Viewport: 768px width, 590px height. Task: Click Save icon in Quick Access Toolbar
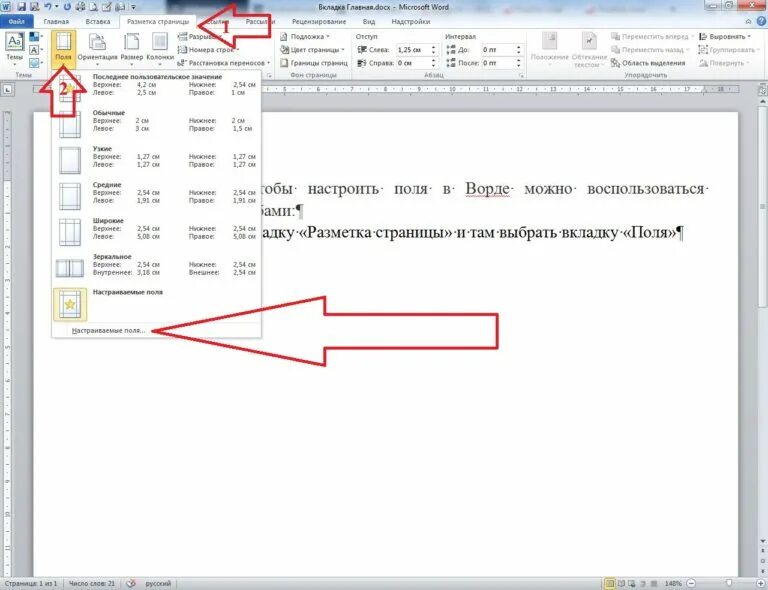pyautogui.click(x=21, y=7)
